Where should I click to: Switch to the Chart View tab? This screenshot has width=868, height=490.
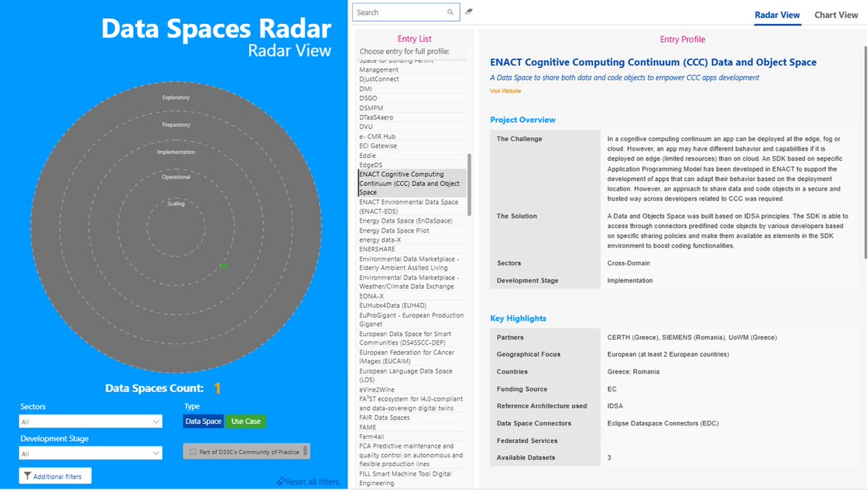tap(836, 15)
